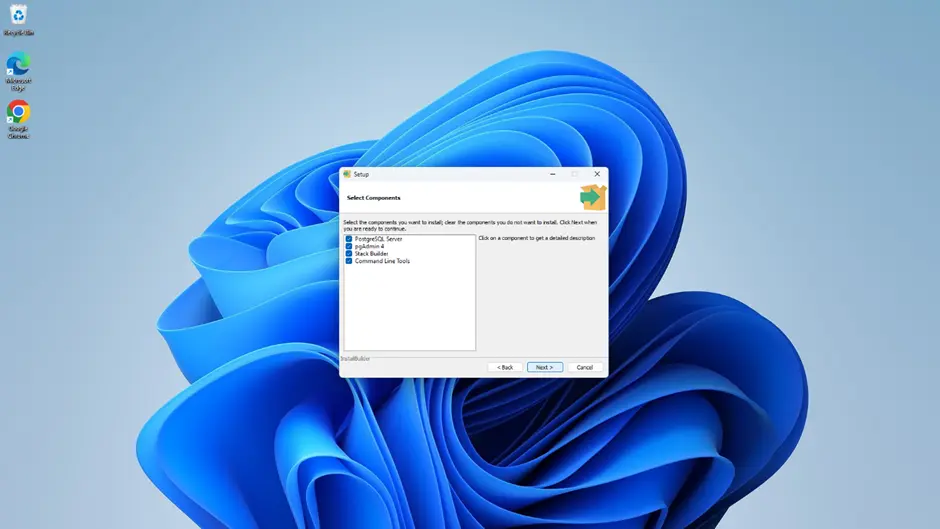This screenshot has width=940, height=529.
Task: Select the Stack Builder label text
Action: click(371, 254)
